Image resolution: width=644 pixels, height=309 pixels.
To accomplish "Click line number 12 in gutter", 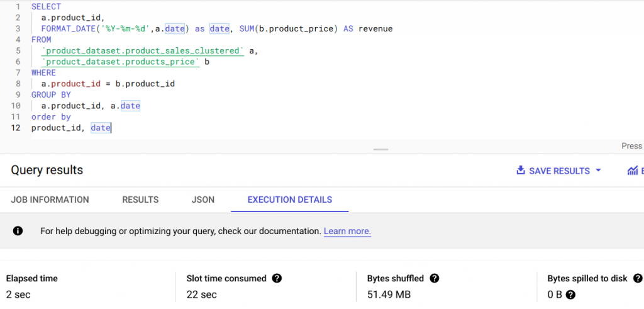I will [16, 128].
